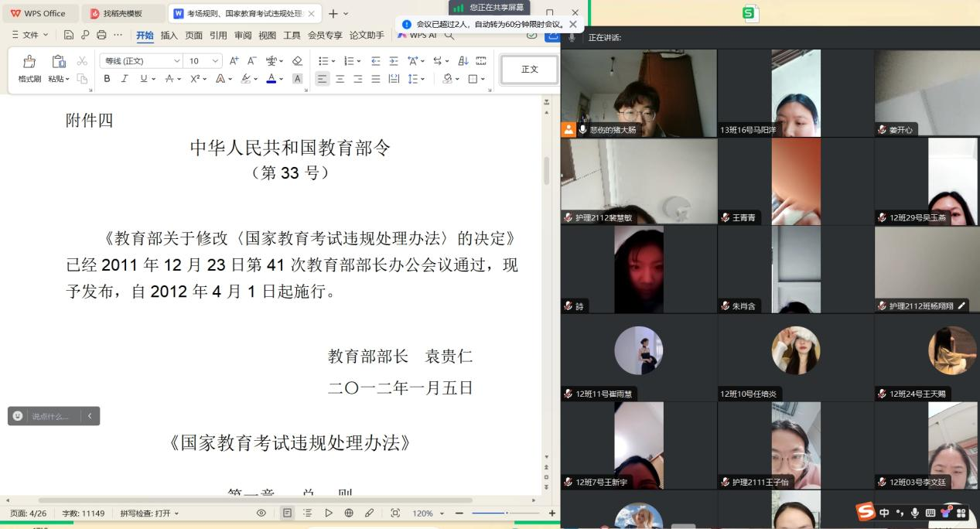This screenshot has height=529, width=980.
Task: Click the print icon in quick access bar
Action: [x=101, y=35]
